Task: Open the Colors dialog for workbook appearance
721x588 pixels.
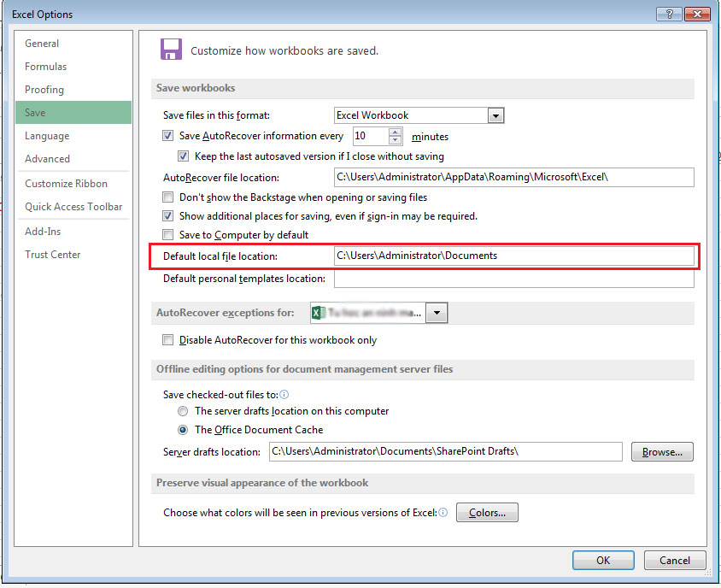Action: pos(487,512)
